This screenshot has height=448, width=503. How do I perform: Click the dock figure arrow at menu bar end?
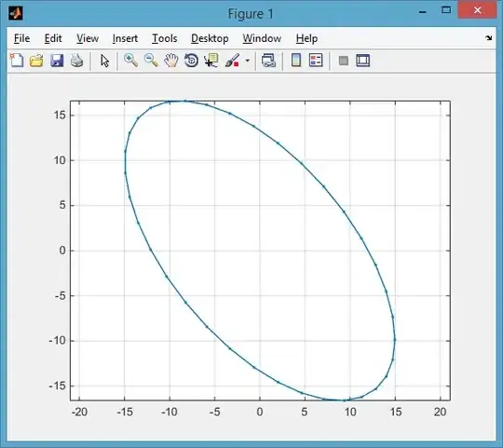click(x=489, y=38)
